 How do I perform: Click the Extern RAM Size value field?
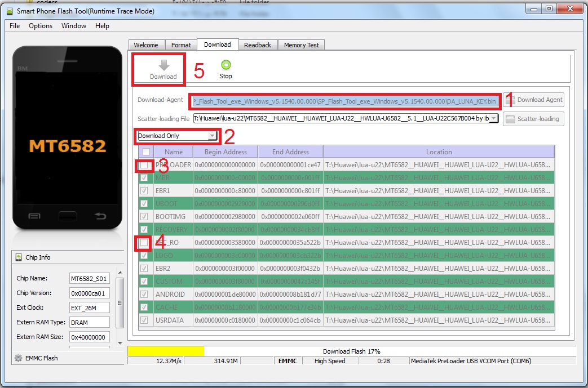pyautogui.click(x=90, y=337)
